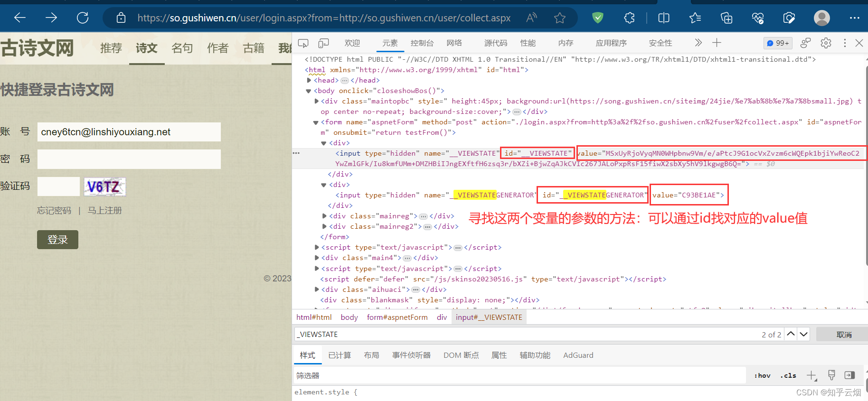Toggle the .cls class editor button

coord(788,375)
